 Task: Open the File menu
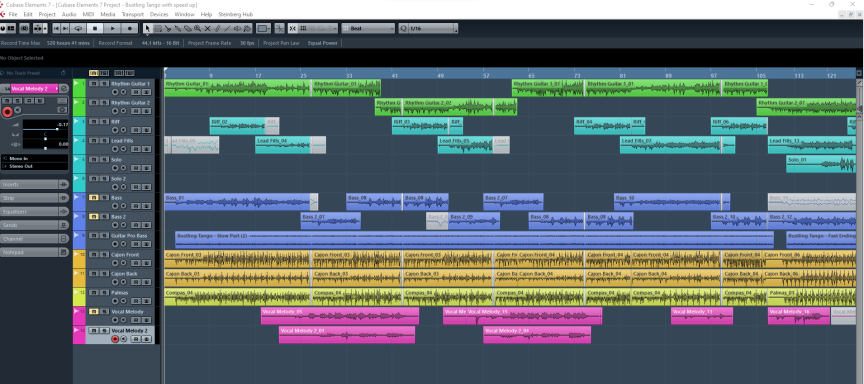point(13,14)
